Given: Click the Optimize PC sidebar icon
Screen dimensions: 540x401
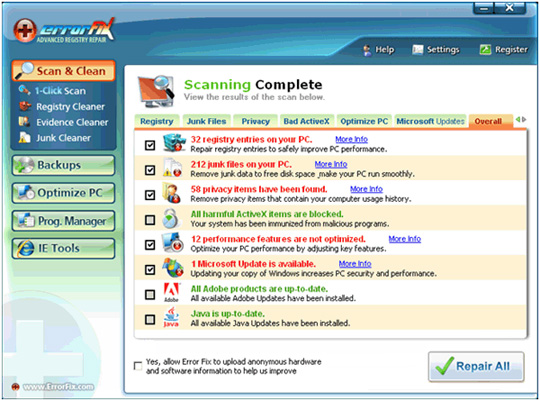Looking at the screenshot, I should 26,193.
